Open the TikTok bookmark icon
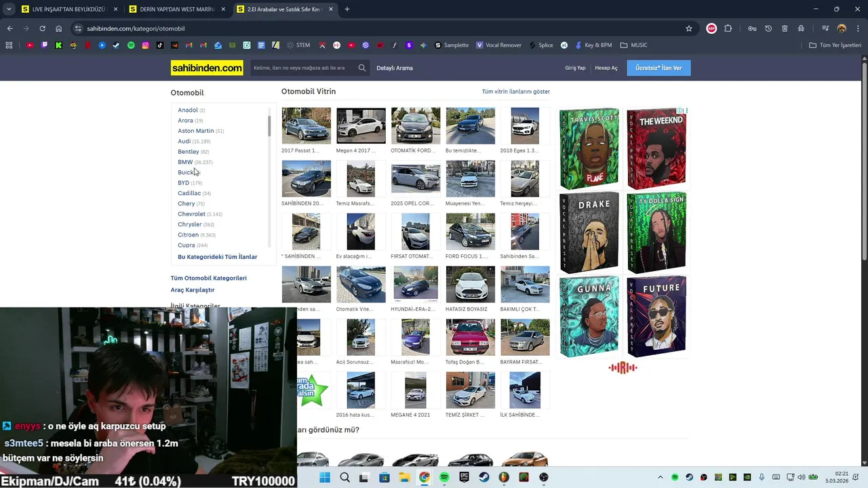 160,45
